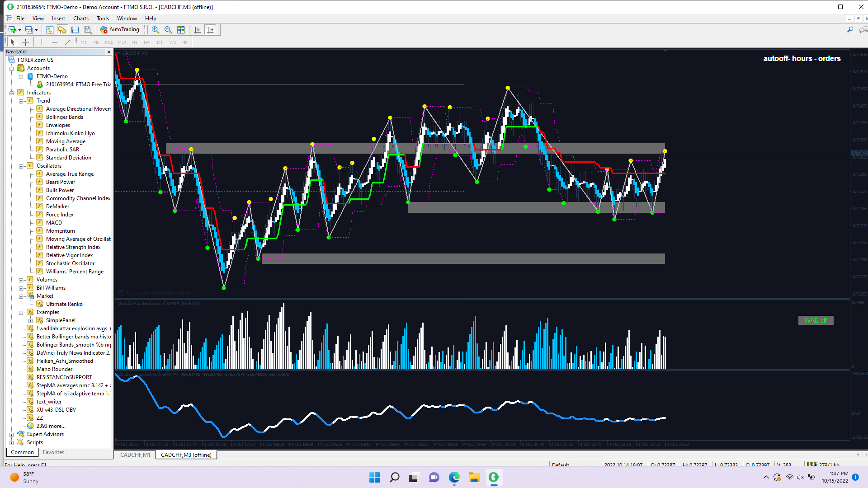Collapse the Oscillators tree folder
The width and height of the screenshot is (868, 488).
click(x=21, y=166)
